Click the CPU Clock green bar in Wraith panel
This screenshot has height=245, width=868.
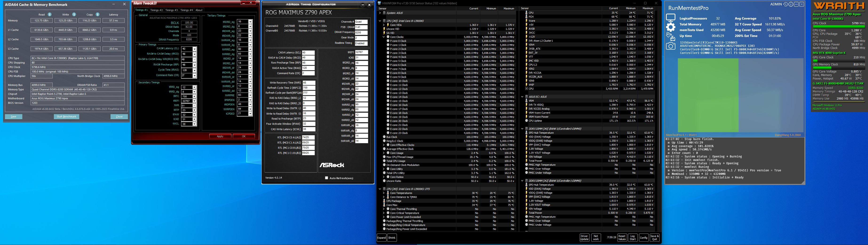click(x=839, y=27)
